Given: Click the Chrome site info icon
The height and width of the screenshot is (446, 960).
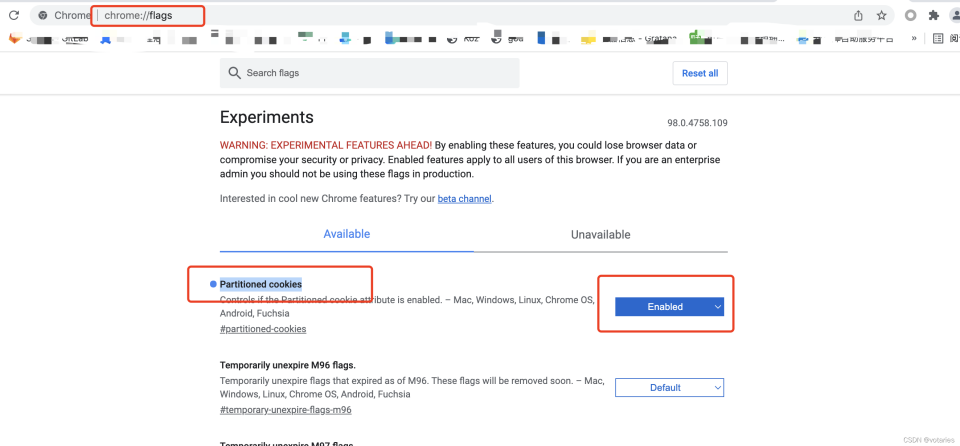Looking at the screenshot, I should (43, 16).
